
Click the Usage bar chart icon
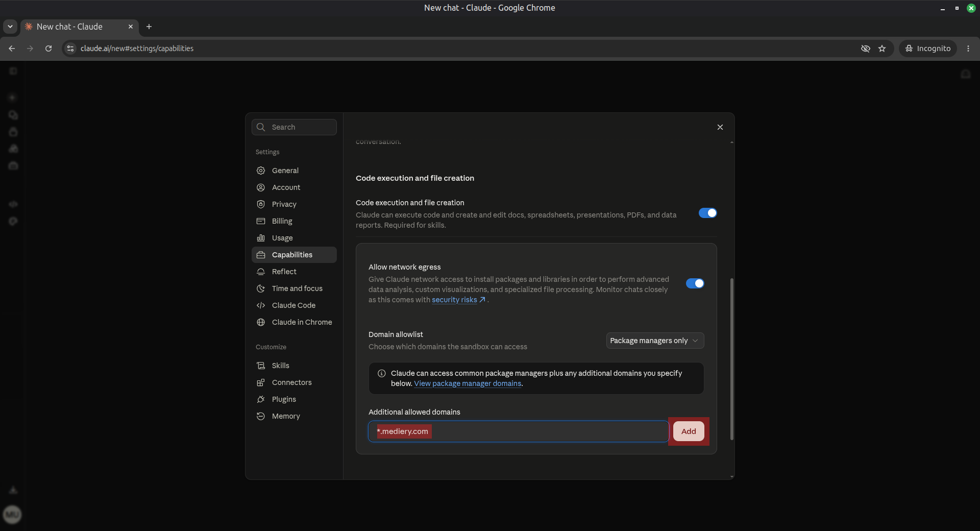pyautogui.click(x=261, y=238)
